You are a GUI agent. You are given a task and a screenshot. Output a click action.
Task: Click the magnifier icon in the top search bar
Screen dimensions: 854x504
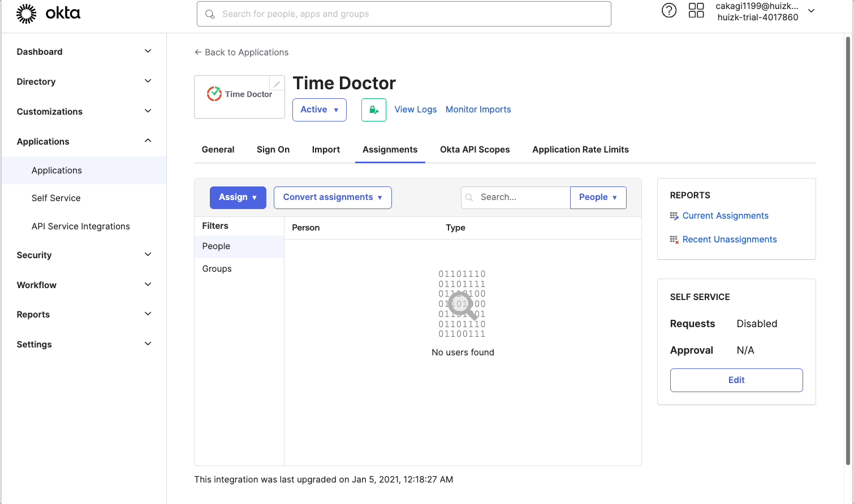click(210, 14)
